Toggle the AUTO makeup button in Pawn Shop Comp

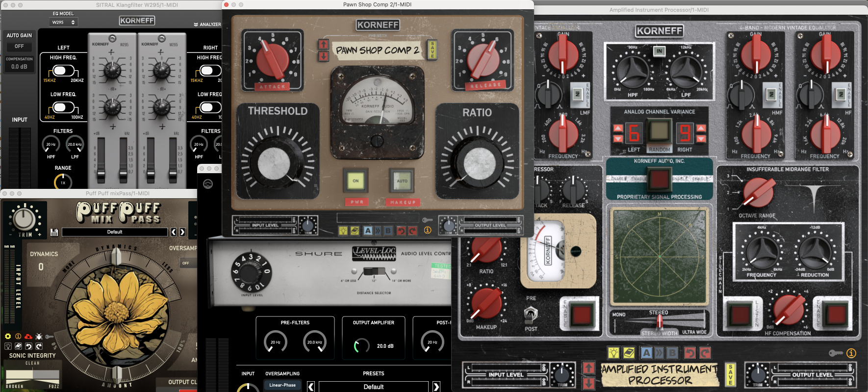coord(402,181)
